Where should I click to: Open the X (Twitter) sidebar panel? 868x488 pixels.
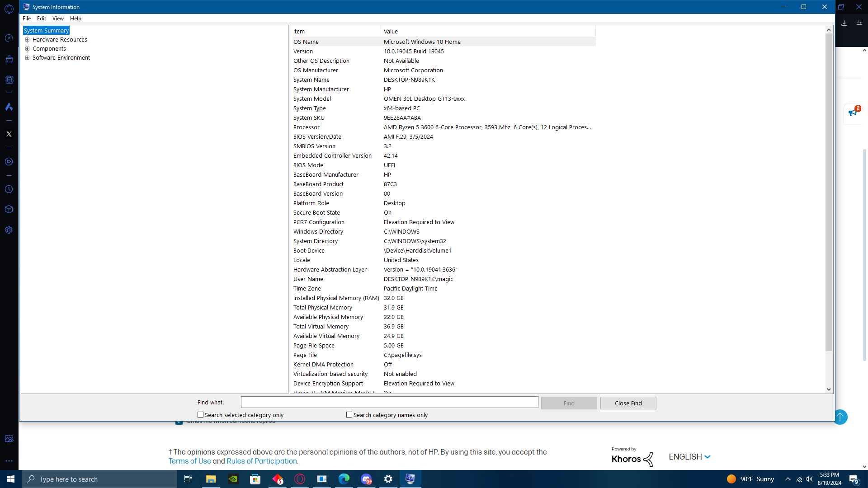(x=9, y=134)
